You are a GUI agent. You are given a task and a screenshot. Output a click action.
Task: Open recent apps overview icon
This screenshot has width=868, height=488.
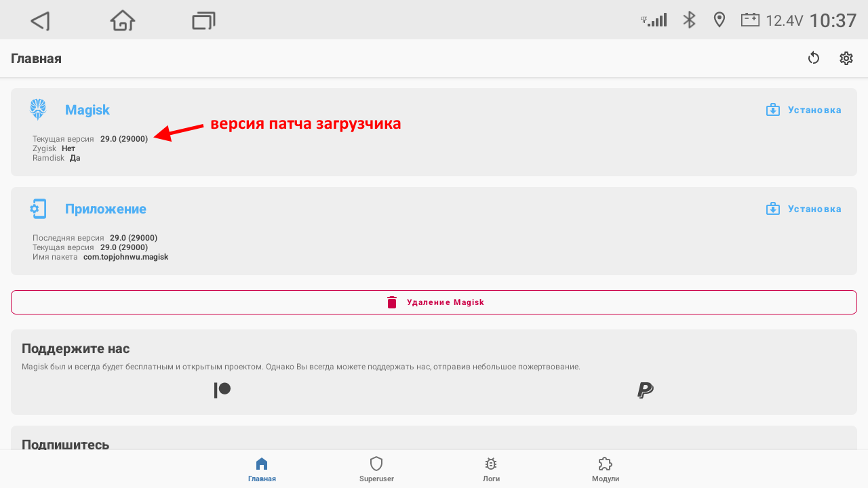[x=203, y=21]
